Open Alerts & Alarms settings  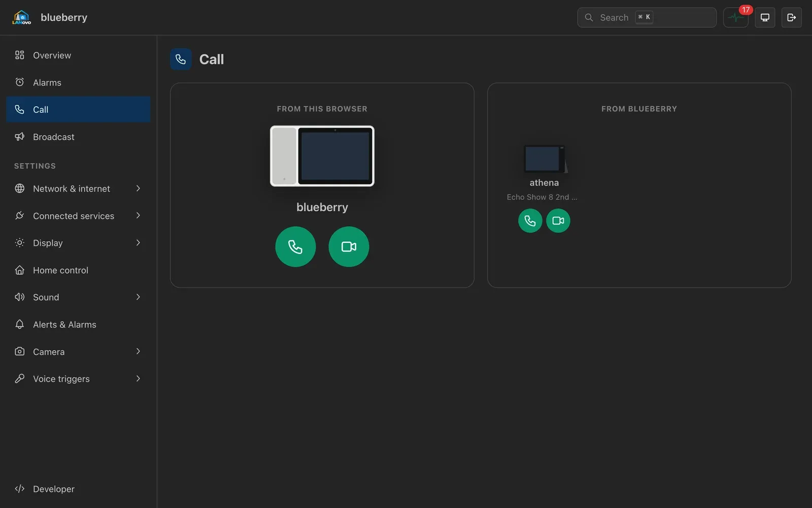[78, 325]
